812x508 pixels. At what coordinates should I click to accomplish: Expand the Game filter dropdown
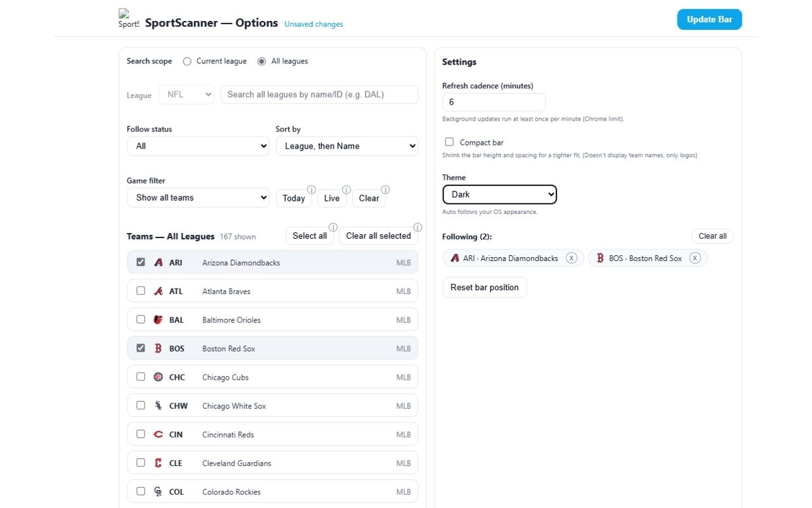pos(198,197)
